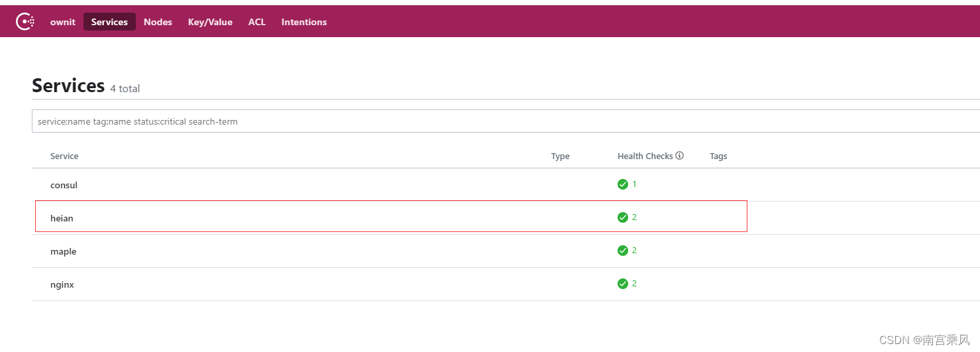Click green passing check icon for nginx

tap(622, 284)
